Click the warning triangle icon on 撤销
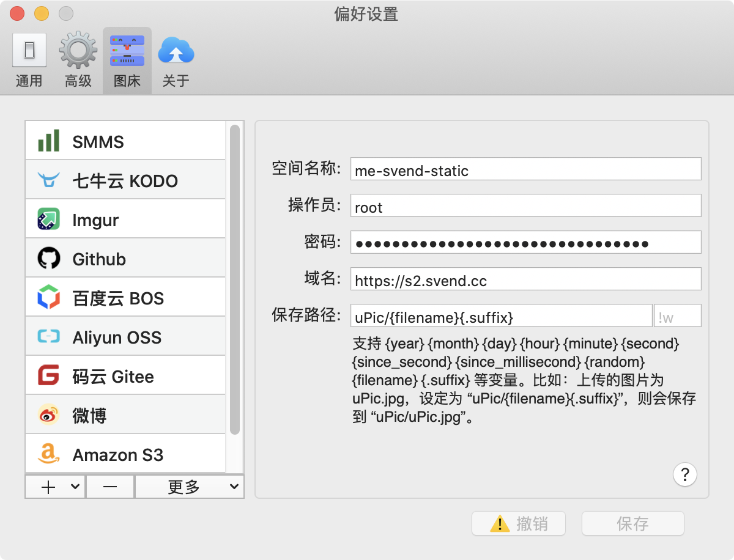 tap(500, 523)
